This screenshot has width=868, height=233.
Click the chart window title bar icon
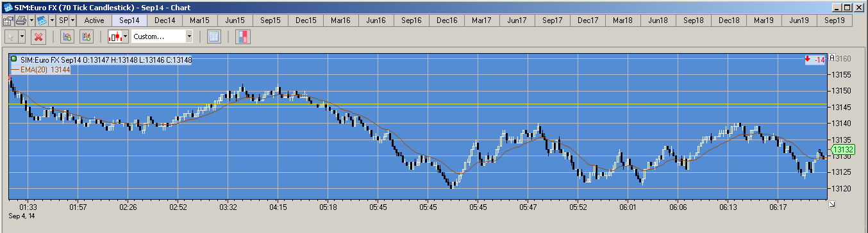(x=8, y=7)
